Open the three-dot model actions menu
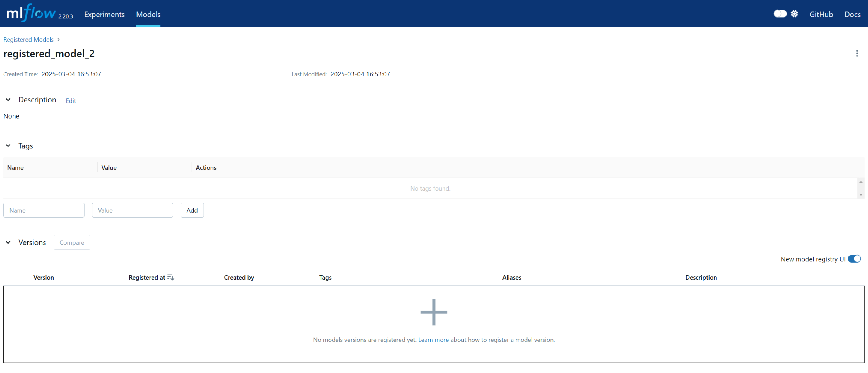This screenshot has width=868, height=373. click(857, 54)
